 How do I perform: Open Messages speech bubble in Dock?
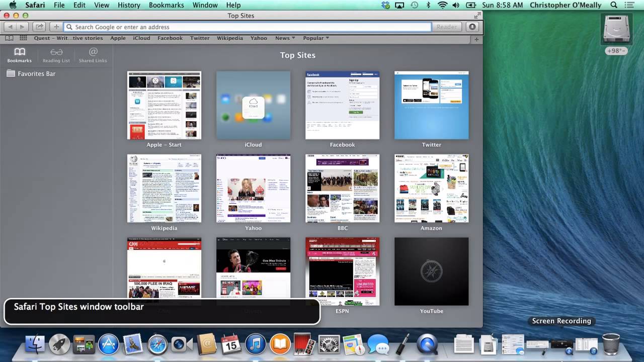378,344
